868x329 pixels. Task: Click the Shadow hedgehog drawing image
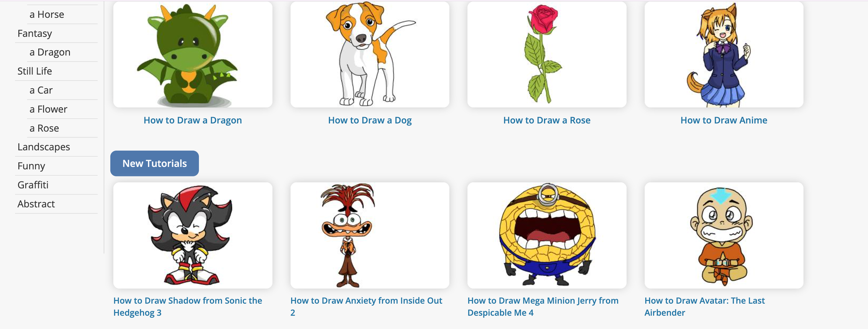tap(193, 235)
